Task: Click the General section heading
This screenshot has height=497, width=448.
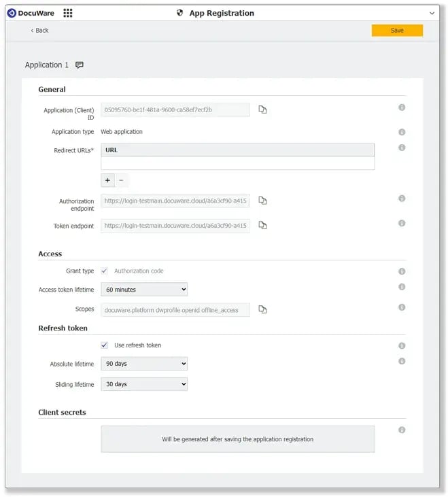Action: click(x=52, y=89)
